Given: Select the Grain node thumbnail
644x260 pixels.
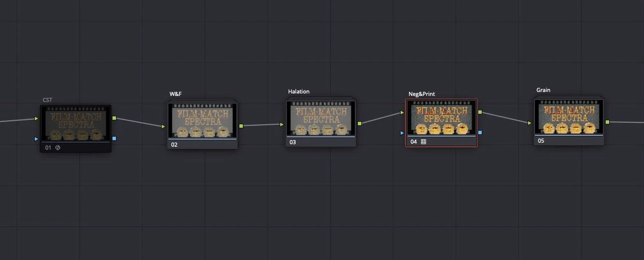Looking at the screenshot, I should pyautogui.click(x=569, y=117).
